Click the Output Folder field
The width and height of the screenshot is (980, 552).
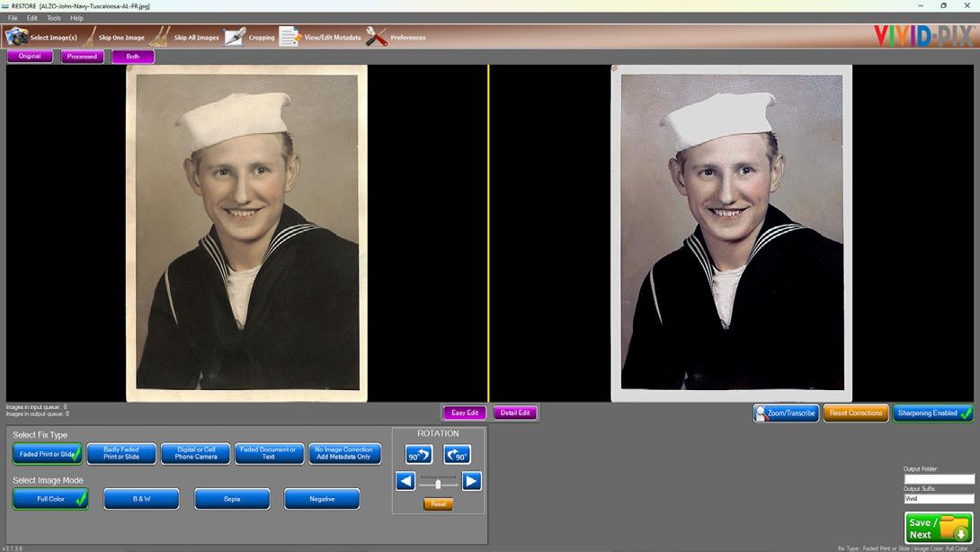click(939, 479)
